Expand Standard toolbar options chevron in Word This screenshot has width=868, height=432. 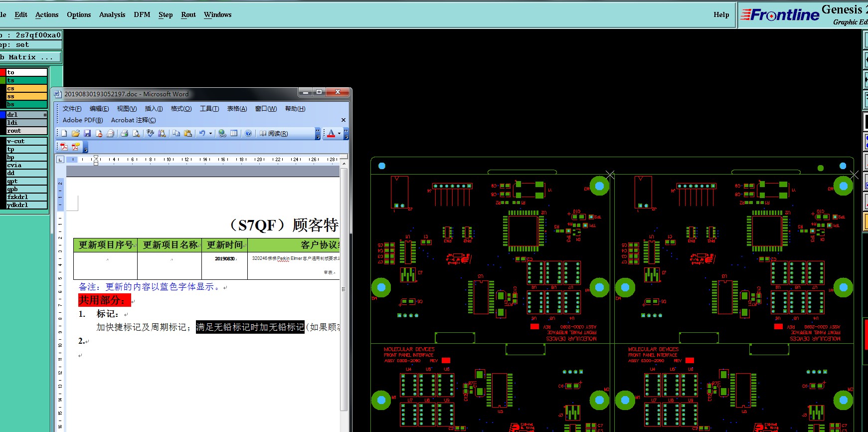coord(318,133)
